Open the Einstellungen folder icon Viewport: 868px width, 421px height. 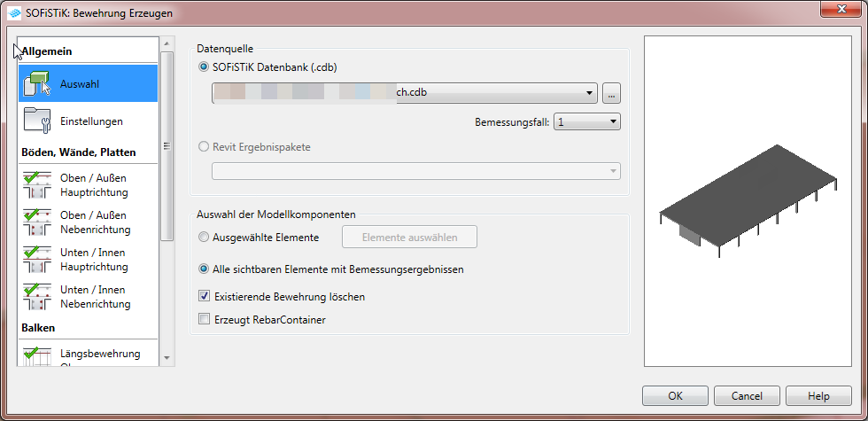pyautogui.click(x=35, y=121)
